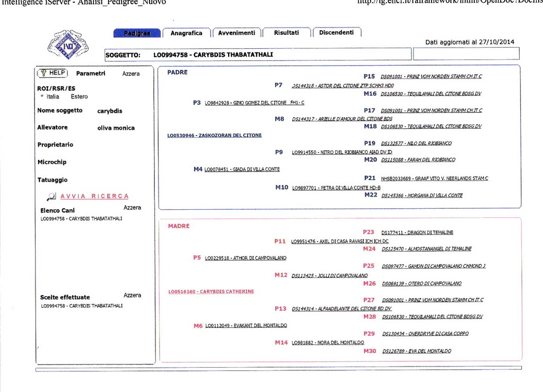The image size is (543, 392).
Task: Open mother LO0516160 - CARYBDIS CATHERINE
Action: [x=211, y=292]
